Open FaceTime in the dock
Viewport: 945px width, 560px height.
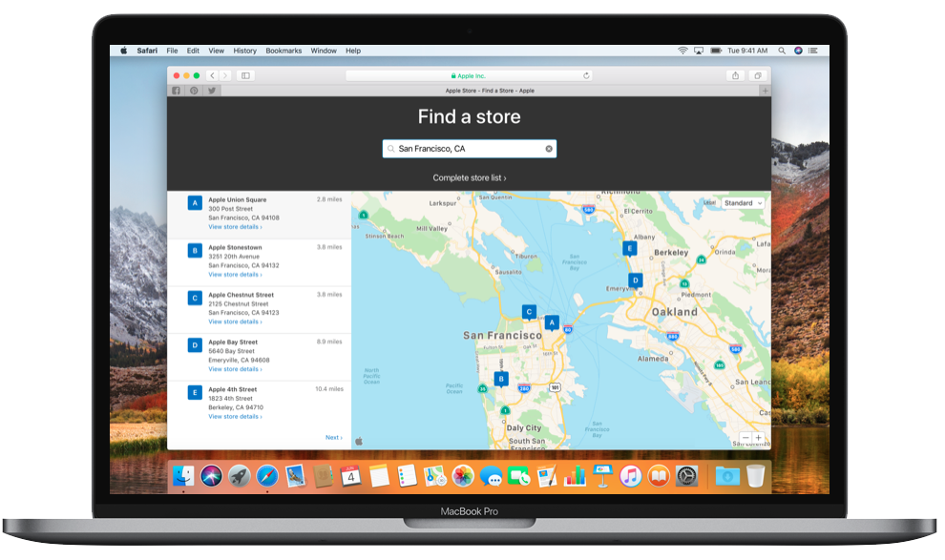519,476
